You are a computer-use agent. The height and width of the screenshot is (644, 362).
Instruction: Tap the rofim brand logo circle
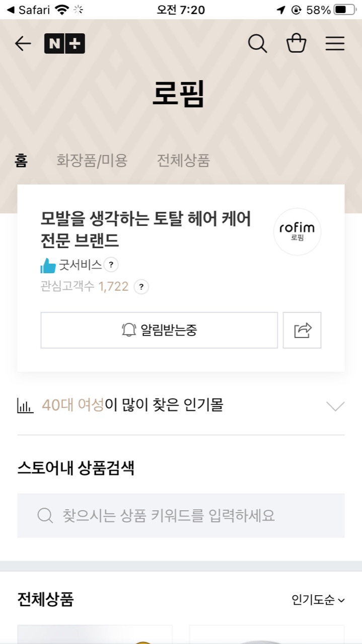(297, 231)
